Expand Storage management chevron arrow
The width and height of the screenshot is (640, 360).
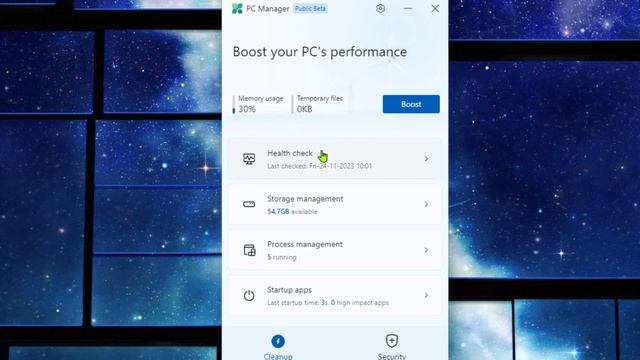[x=426, y=204]
